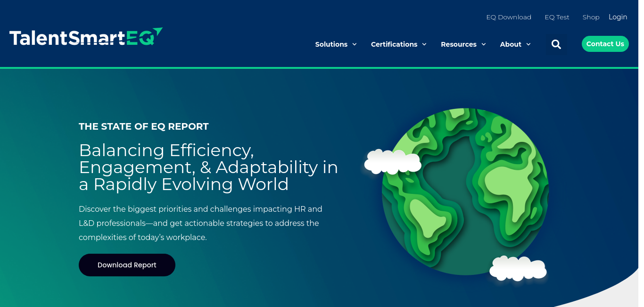
Task: Expand the Solutions dropdown chevron
Action: point(355,44)
